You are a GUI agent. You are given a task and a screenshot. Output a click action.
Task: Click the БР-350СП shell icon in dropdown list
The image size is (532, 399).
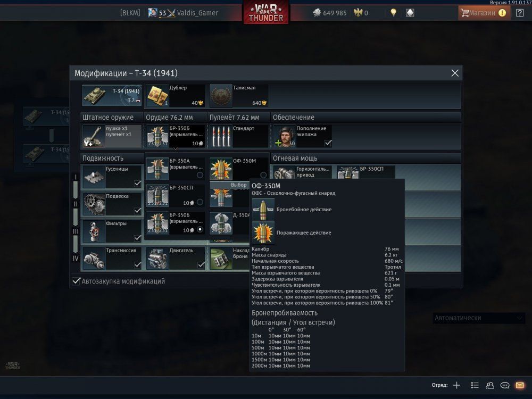point(157,196)
